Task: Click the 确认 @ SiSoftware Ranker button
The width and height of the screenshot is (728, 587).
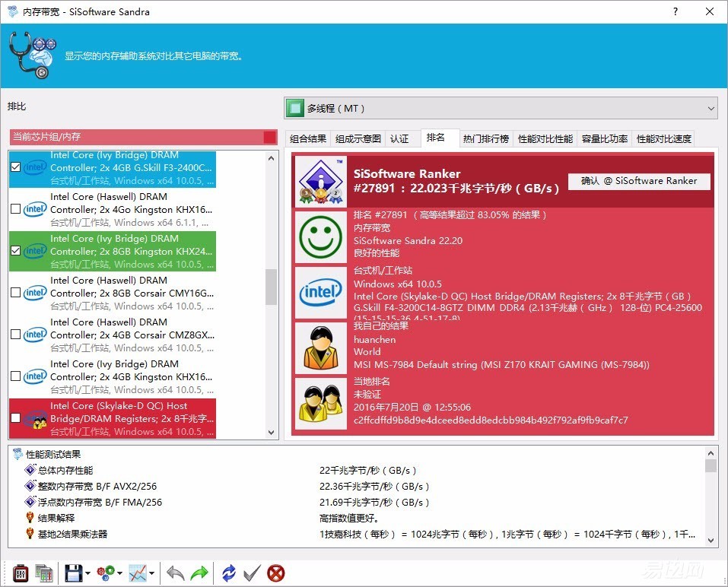Action: point(639,181)
